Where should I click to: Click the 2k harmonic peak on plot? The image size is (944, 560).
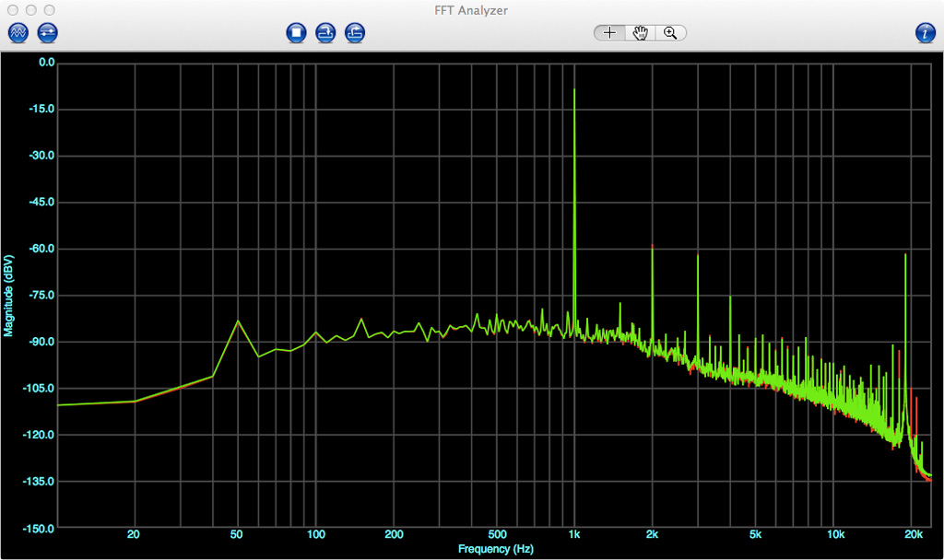click(x=652, y=247)
